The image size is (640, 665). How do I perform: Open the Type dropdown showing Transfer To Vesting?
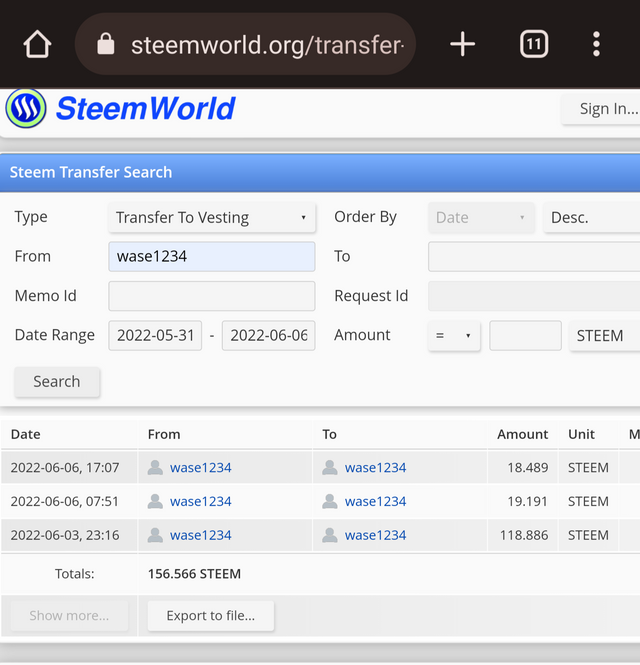click(212, 218)
